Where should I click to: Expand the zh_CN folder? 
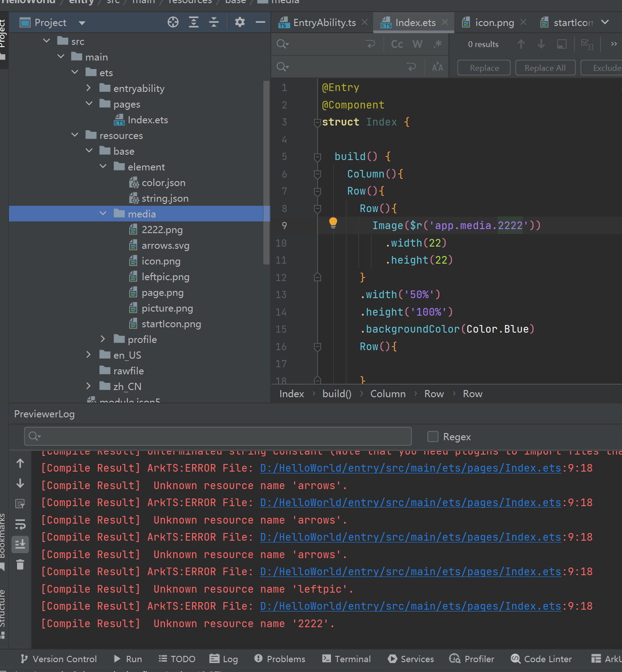click(x=89, y=386)
